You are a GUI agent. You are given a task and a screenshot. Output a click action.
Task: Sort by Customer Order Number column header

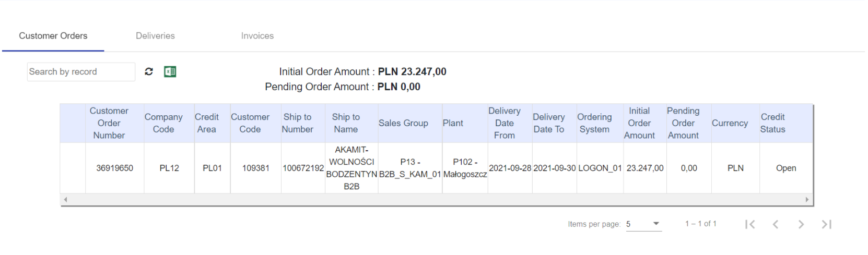click(x=109, y=123)
